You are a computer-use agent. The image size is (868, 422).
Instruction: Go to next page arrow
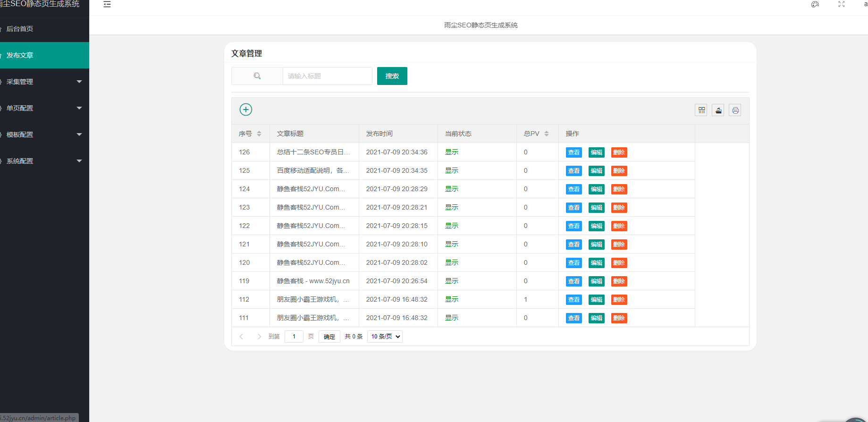click(x=259, y=337)
